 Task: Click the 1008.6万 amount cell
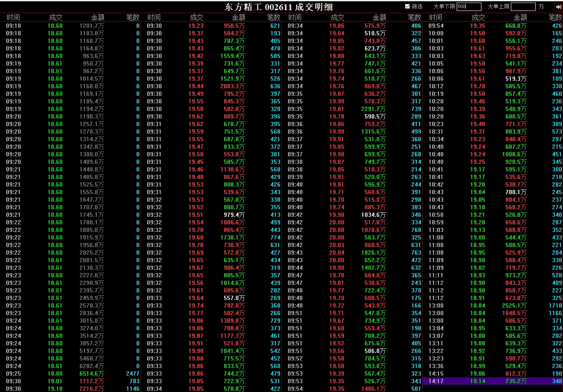(514, 154)
